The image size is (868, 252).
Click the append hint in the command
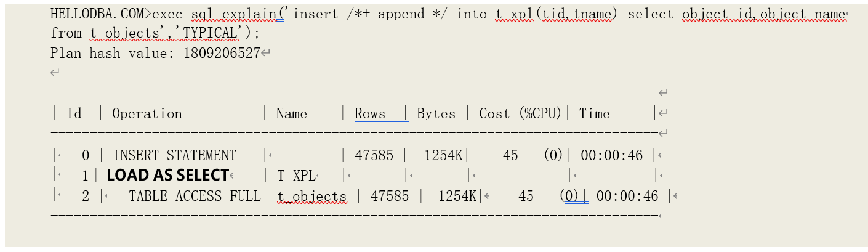click(398, 14)
